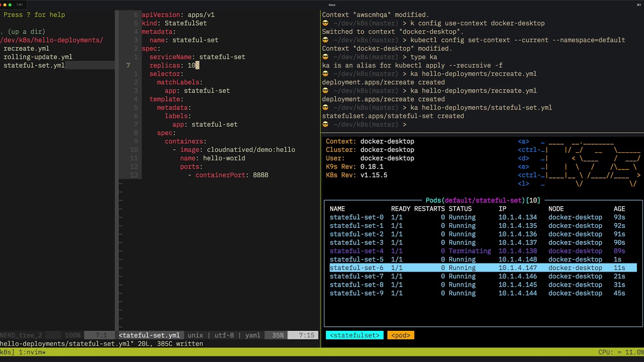
Task: Click the READY column header
Action: (x=400, y=209)
